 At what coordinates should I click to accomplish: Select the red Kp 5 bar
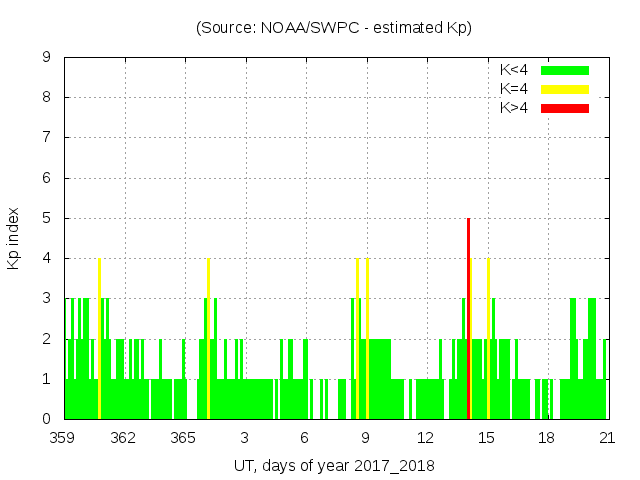468,320
